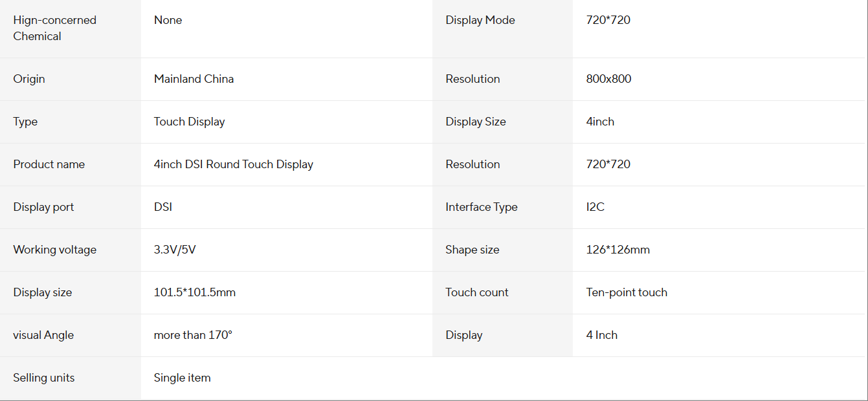
Task: Select the "800x800" resolution value
Action: coord(608,79)
